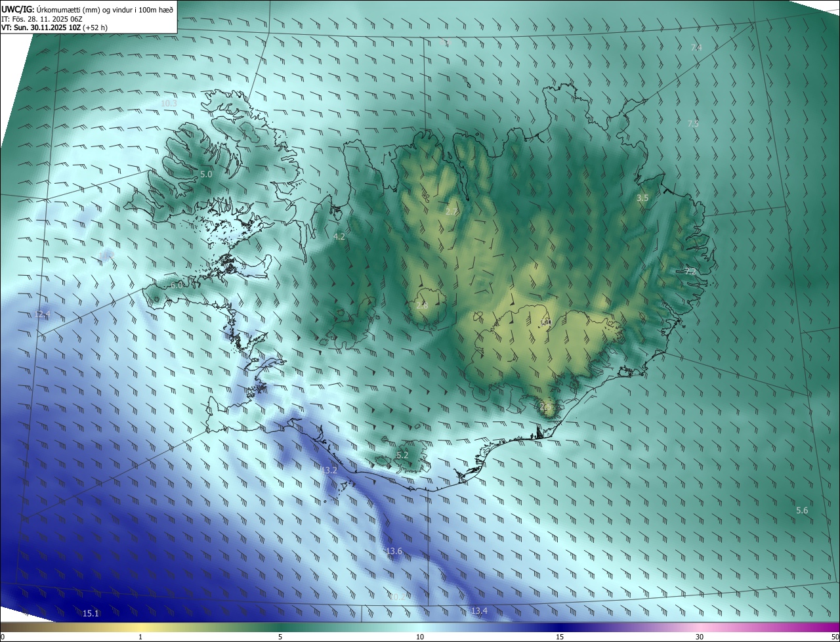840x642 pixels.
Task: Click the 15 tick on the color scale
Action: [560, 637]
